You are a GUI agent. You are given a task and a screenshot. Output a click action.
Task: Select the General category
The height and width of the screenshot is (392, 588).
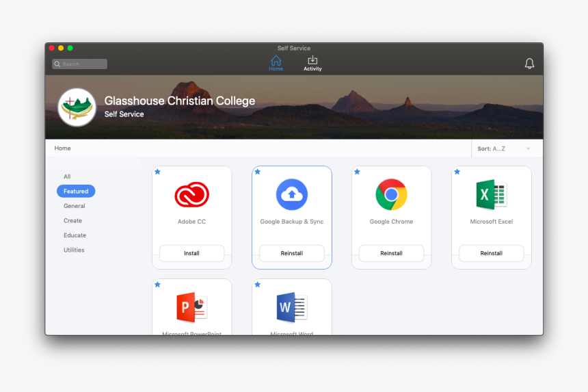75,206
